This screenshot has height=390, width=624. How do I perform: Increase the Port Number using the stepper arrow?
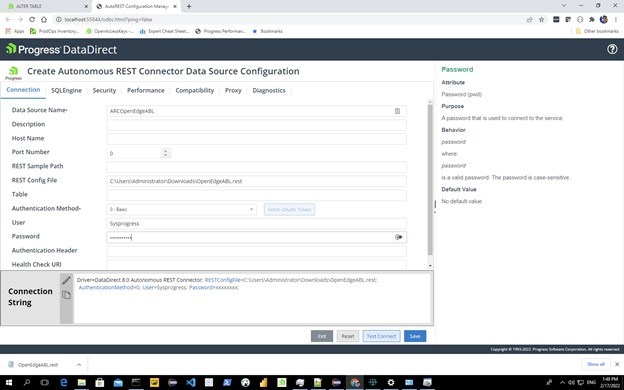coord(166,150)
